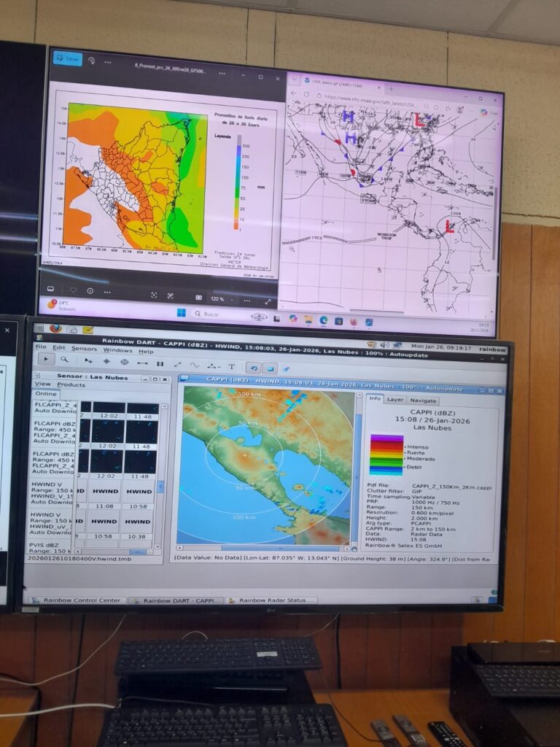The height and width of the screenshot is (747, 560).
Task: Click the pause icon in Rainbow toolbar
Action: (160, 363)
